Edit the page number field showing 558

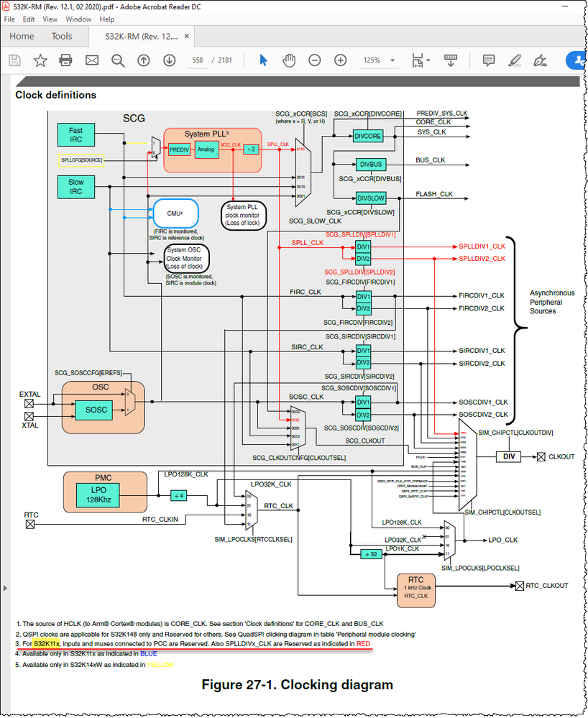coord(197,60)
